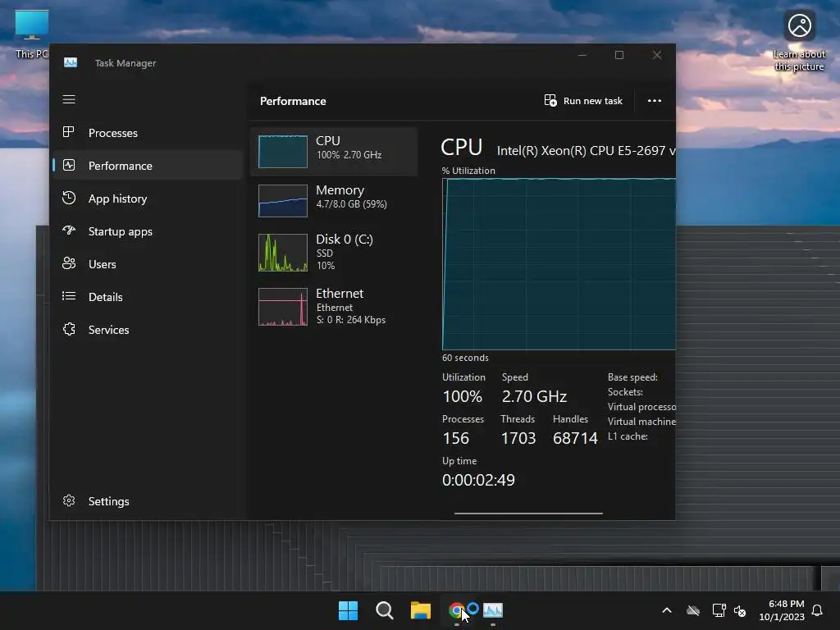Click Task Manager taskbar icon
The width and height of the screenshot is (840, 630).
(493, 610)
